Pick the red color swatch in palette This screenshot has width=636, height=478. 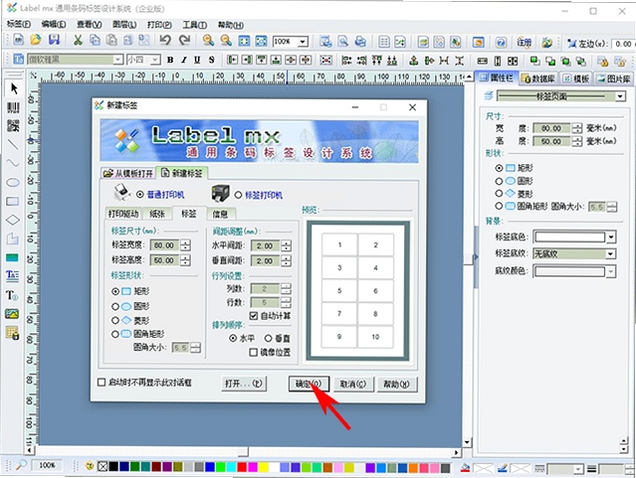[242, 467]
